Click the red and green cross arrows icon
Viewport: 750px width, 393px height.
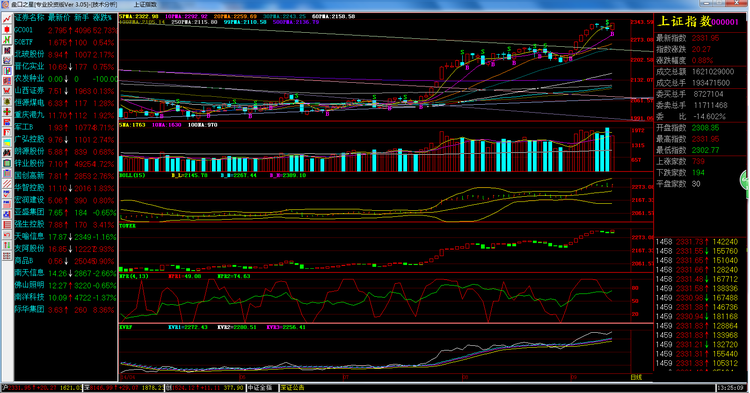(x=7, y=111)
